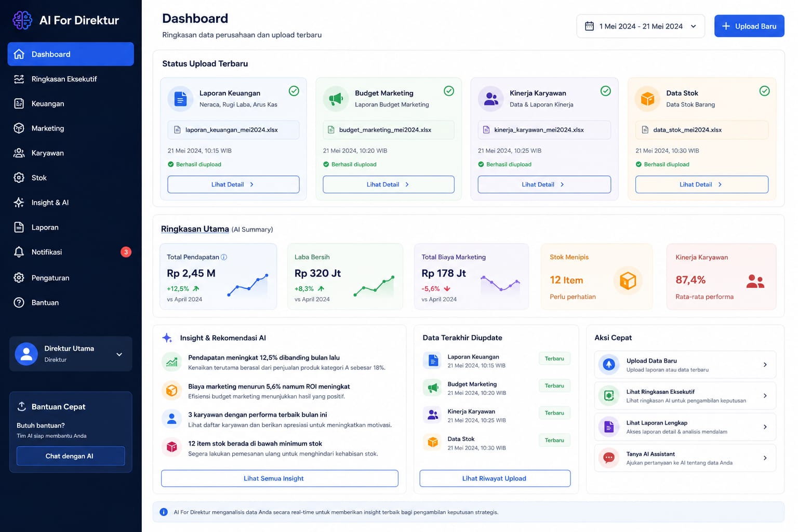This screenshot has height=532, width=798.
Task: Click the budget_marketing_mei2024.xlsx file field
Action: 389,130
